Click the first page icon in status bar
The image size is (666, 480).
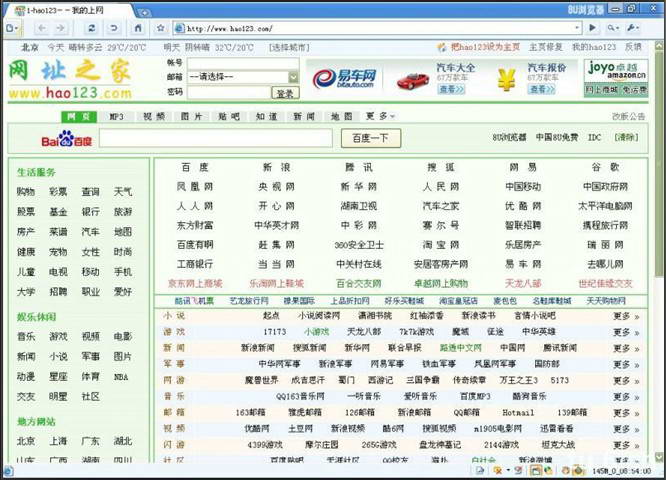click(480, 470)
